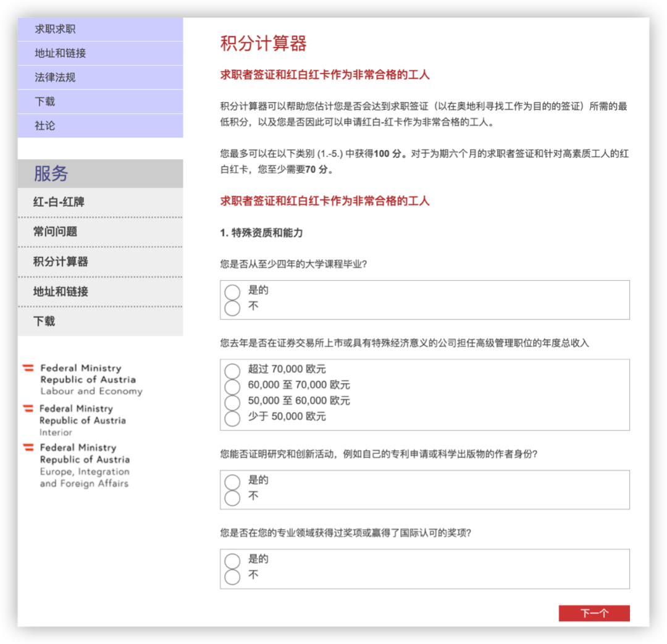Open 下载 in the top purple menu

click(100, 102)
